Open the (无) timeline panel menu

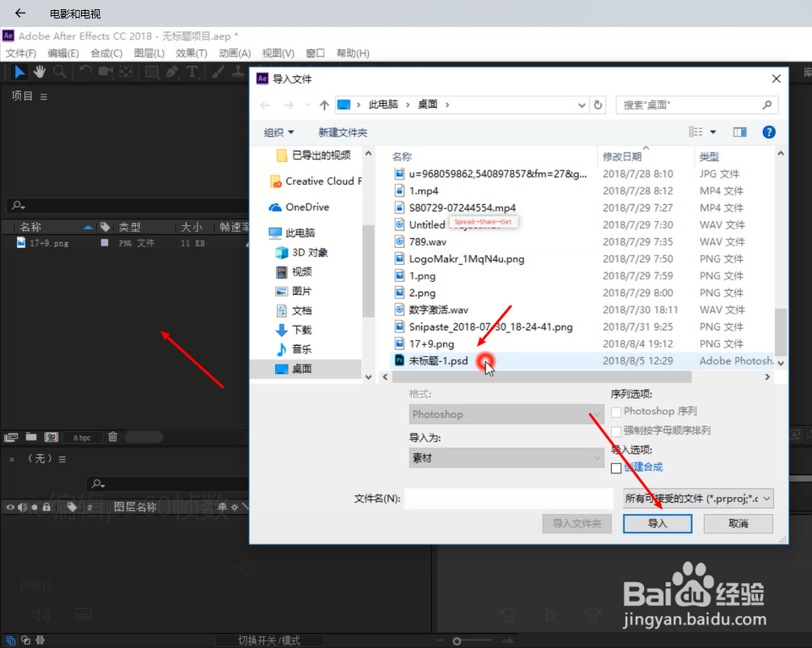(62, 459)
